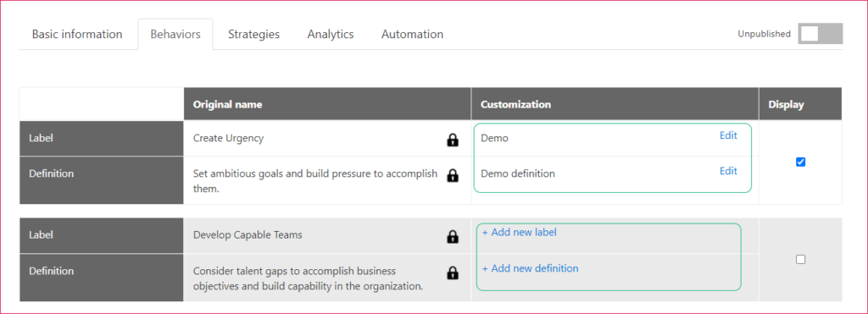Edit the Demo definition text

[728, 171]
